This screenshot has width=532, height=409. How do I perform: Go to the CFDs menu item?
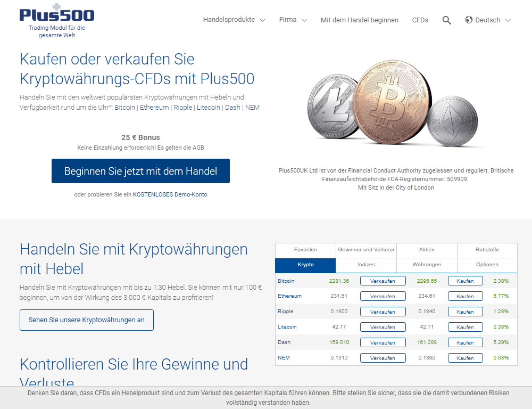coord(420,20)
